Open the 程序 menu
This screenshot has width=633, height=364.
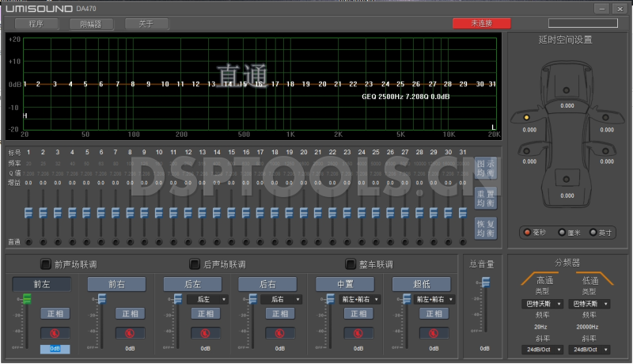tap(36, 24)
